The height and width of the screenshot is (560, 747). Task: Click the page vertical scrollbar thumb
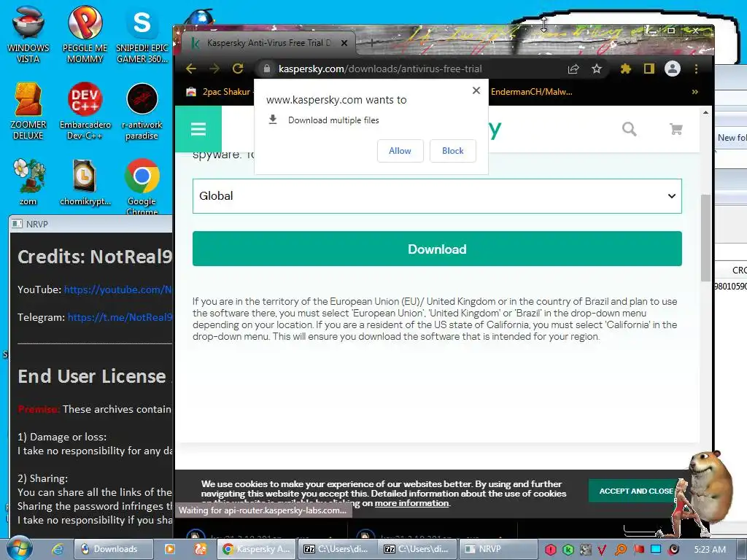coord(705,237)
